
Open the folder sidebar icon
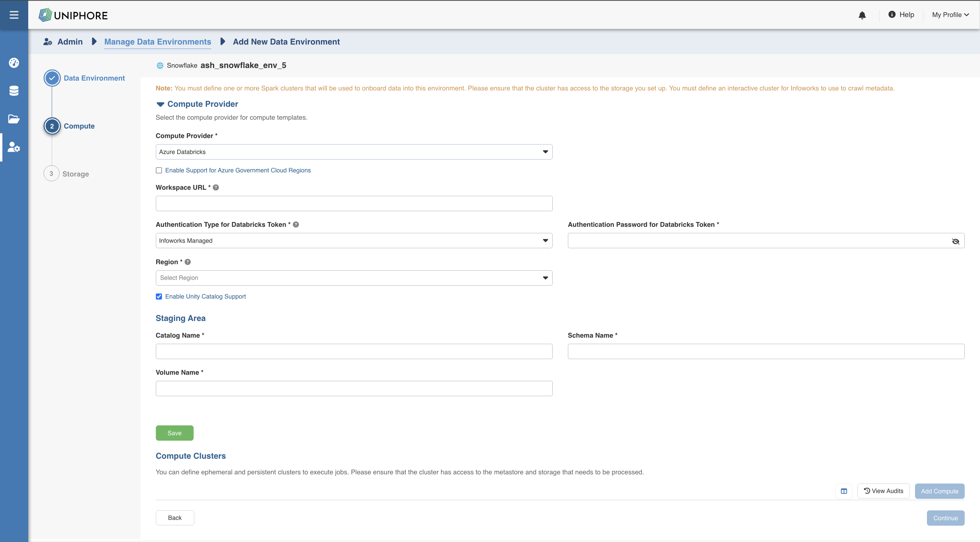coord(14,119)
